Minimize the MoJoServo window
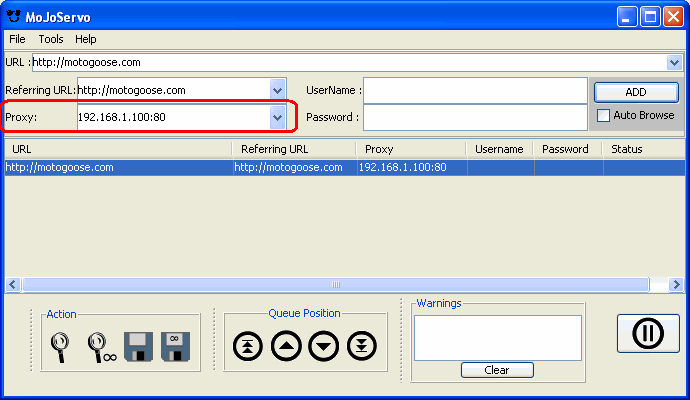Image resolution: width=690 pixels, height=400 pixels. click(627, 17)
